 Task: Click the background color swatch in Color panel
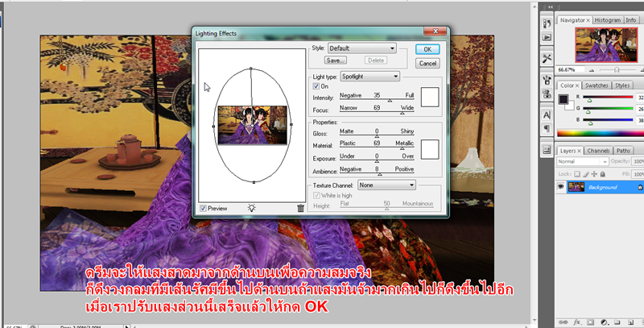[571, 106]
